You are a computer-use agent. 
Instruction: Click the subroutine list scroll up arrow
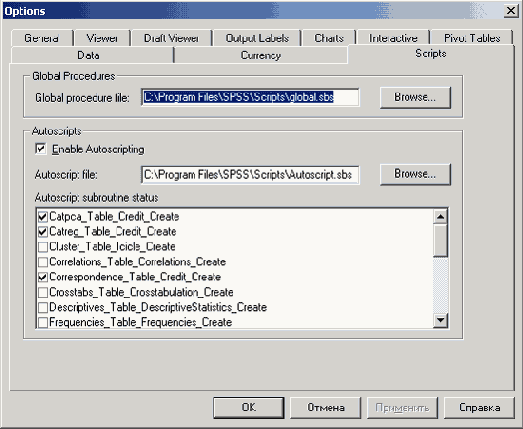(440, 217)
